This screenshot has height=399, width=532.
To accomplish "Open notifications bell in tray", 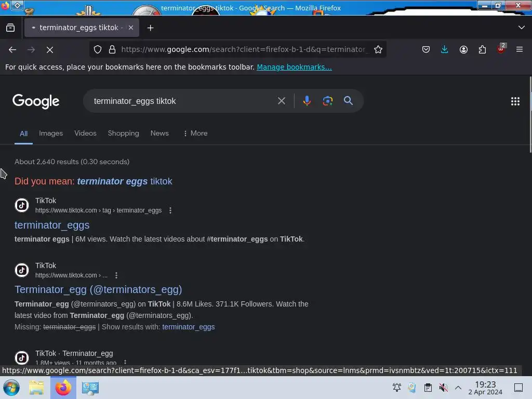I will pyautogui.click(x=396, y=388).
